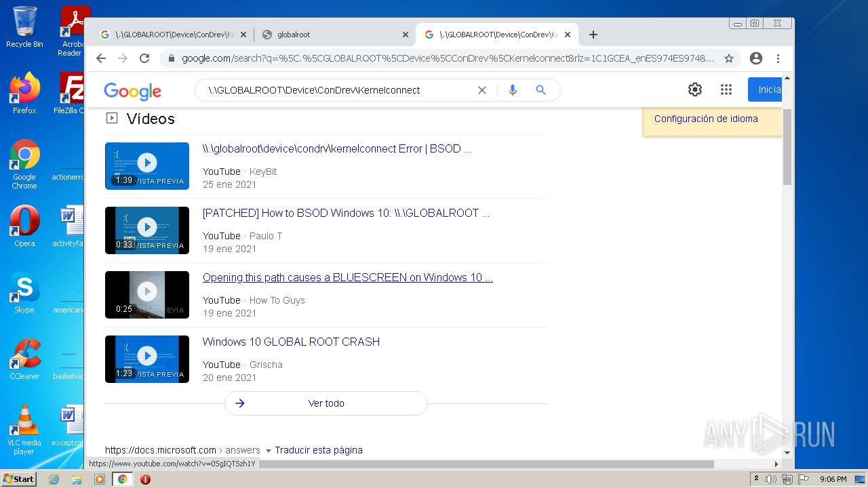Go back with the browser back arrow
Screen dimensions: 868x488
tap(101, 58)
